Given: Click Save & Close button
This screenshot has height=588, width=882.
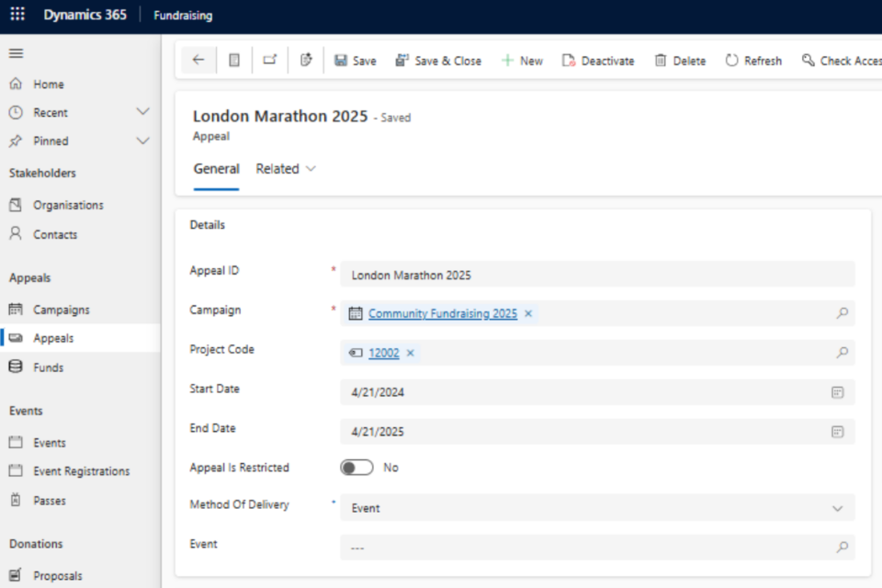Looking at the screenshot, I should click(438, 61).
